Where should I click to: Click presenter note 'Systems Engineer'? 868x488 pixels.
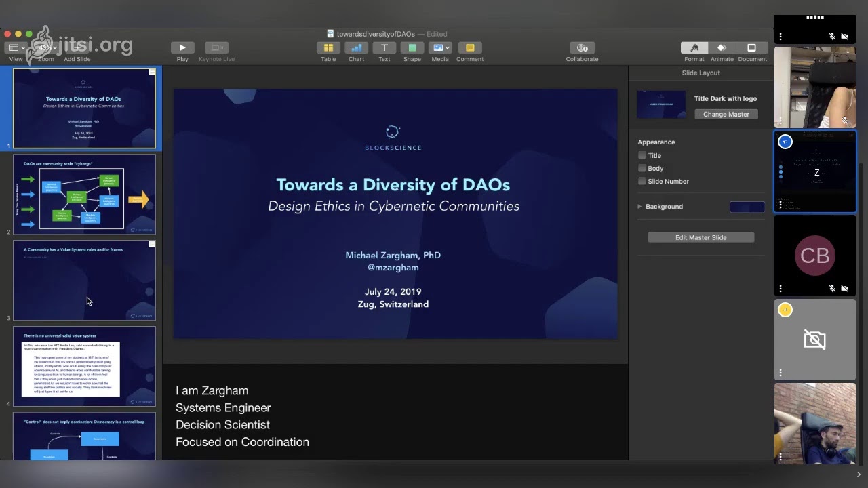(223, 407)
